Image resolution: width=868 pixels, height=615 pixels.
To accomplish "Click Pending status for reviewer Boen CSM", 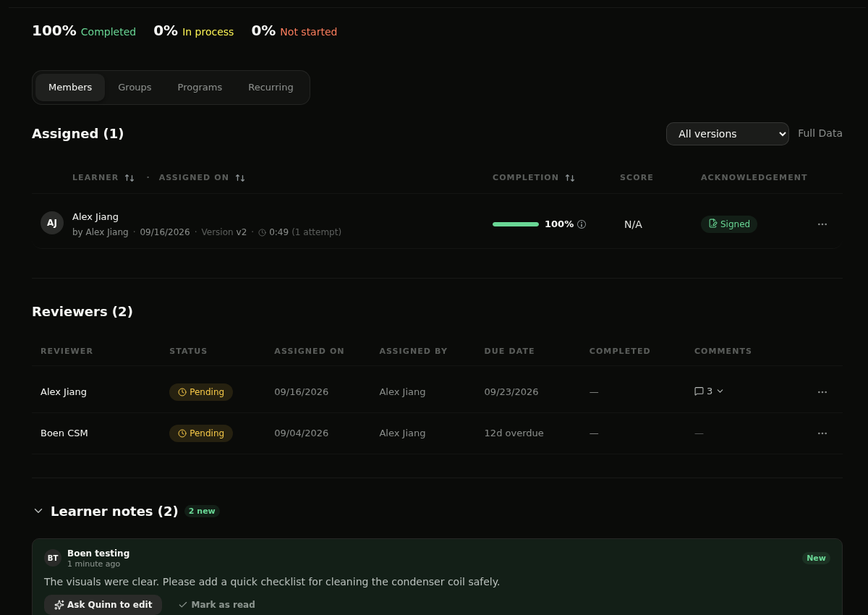I will (201, 433).
